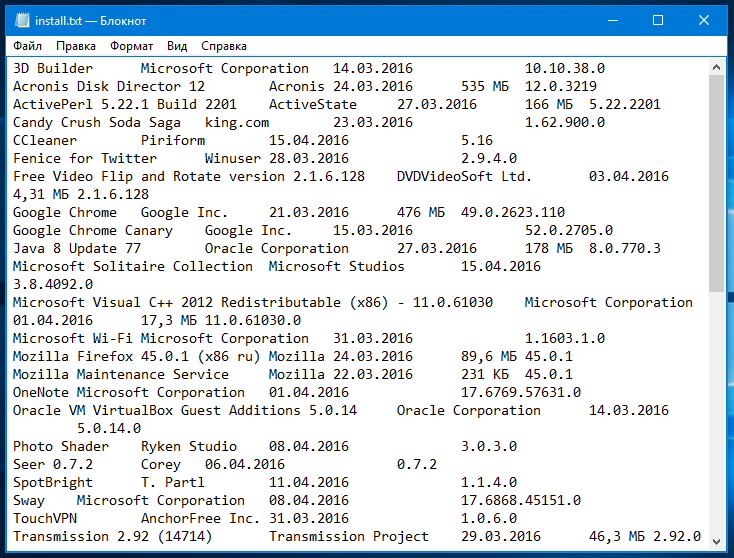This screenshot has height=558, width=734.
Task: Click the text 'Google Chrome Canary'
Action: [x=93, y=230]
